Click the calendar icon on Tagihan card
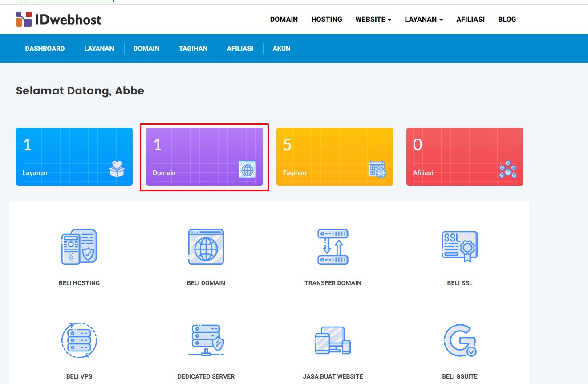Screen dimensions: 588x384 (x=378, y=170)
